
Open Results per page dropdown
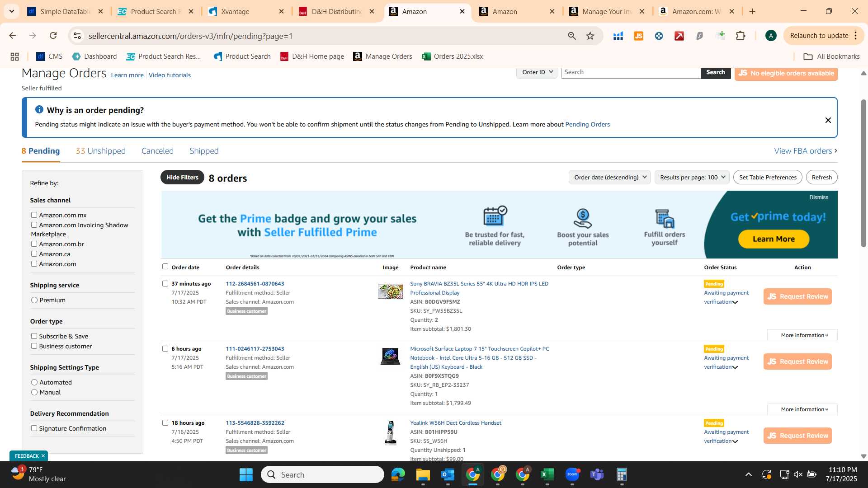(692, 177)
